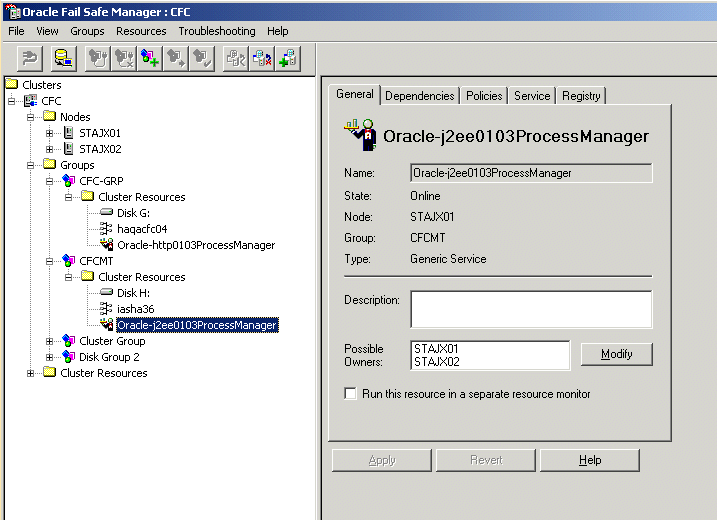Select STAJX01 in Possible Owners list

[436, 348]
